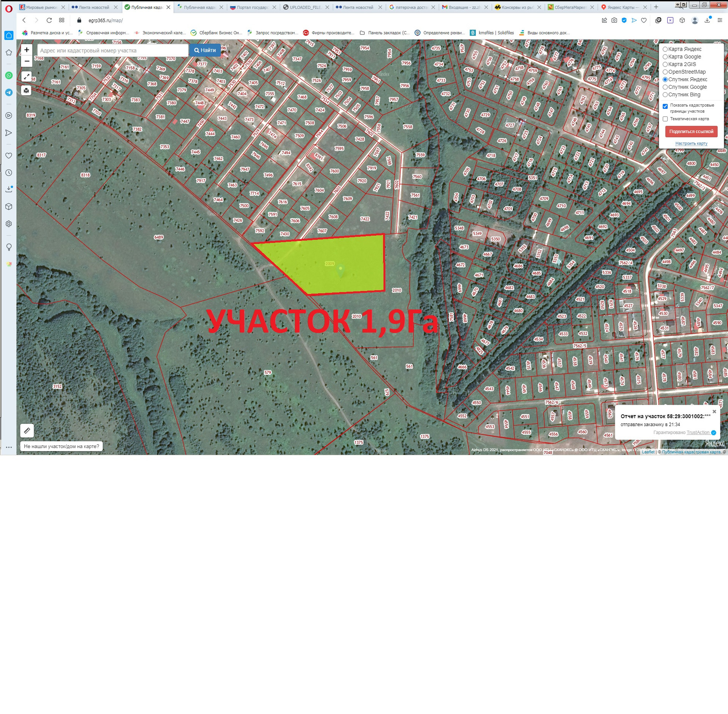Take a snapshot with camera icon
Image resolution: width=728 pixels, height=714 pixels.
[614, 20]
